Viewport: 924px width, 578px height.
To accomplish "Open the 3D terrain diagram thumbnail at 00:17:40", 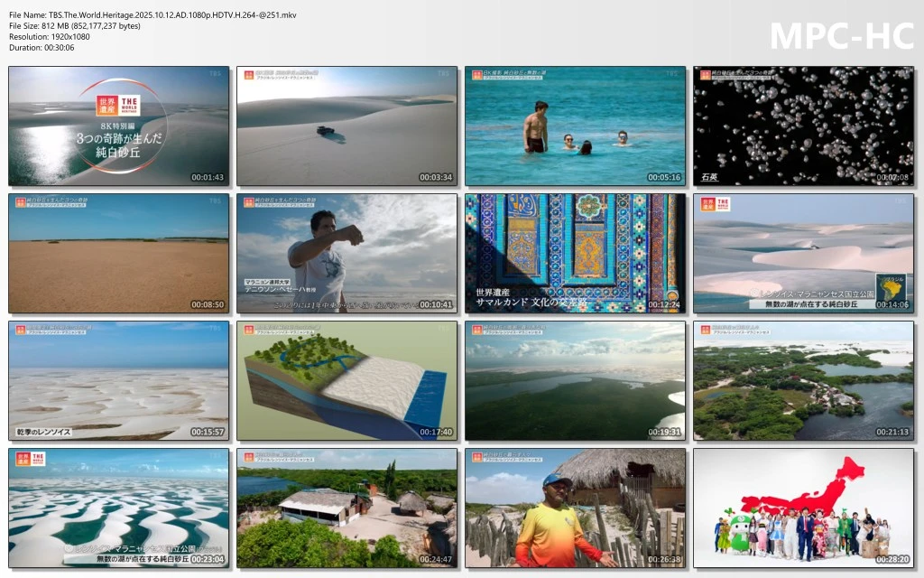I will (x=346, y=380).
